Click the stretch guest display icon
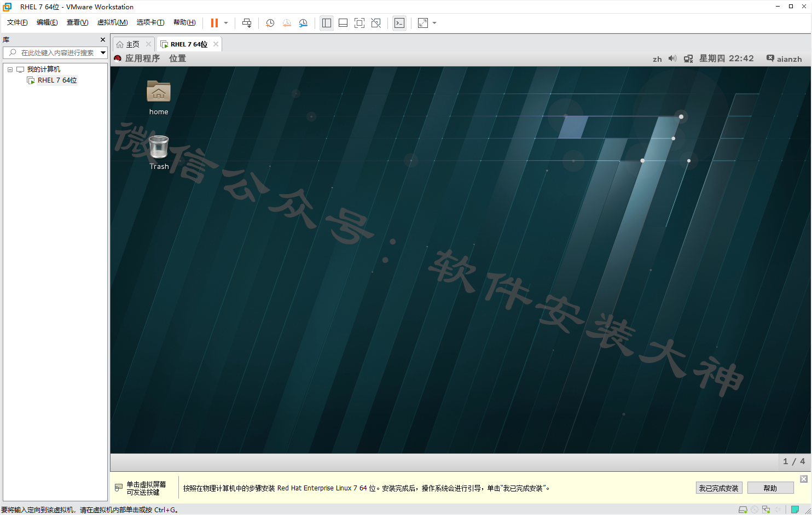The image size is (812, 515). click(423, 23)
